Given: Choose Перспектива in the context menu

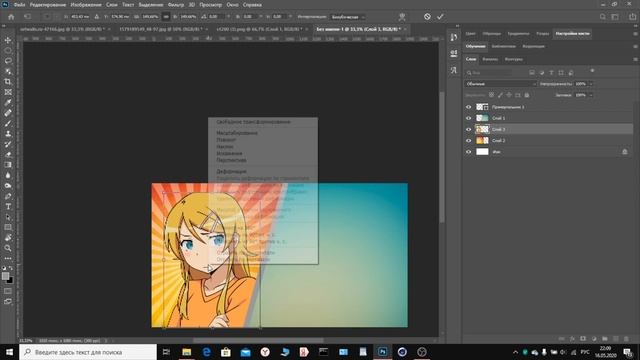Looking at the screenshot, I should click(x=231, y=160).
